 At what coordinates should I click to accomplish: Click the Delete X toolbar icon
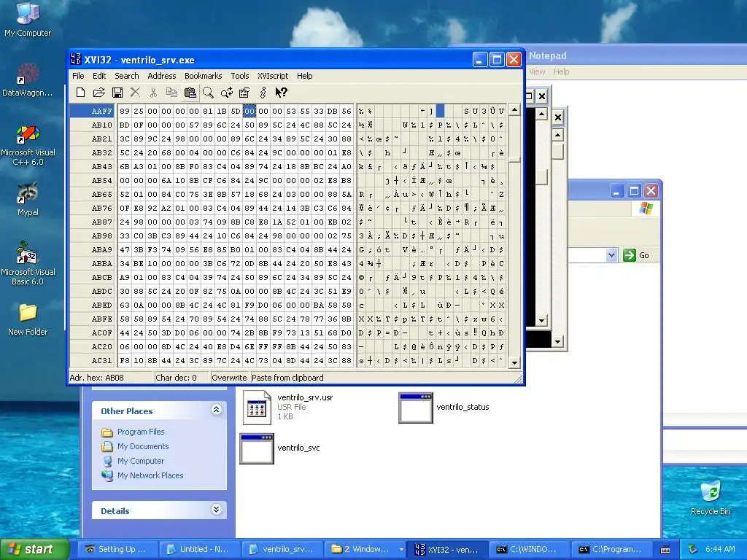point(135,93)
